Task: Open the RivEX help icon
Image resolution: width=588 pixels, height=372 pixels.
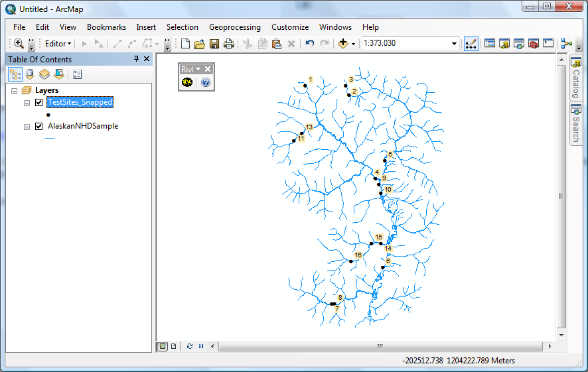Action: (x=206, y=82)
